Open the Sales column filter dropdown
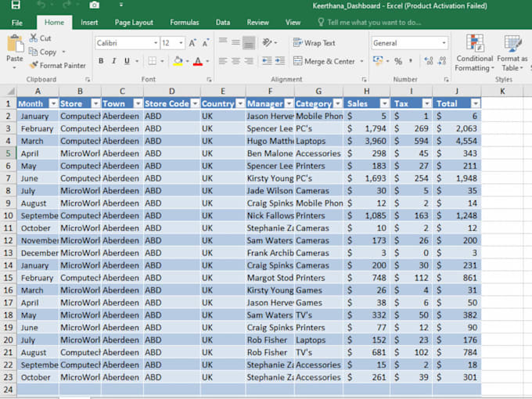 pyautogui.click(x=384, y=103)
